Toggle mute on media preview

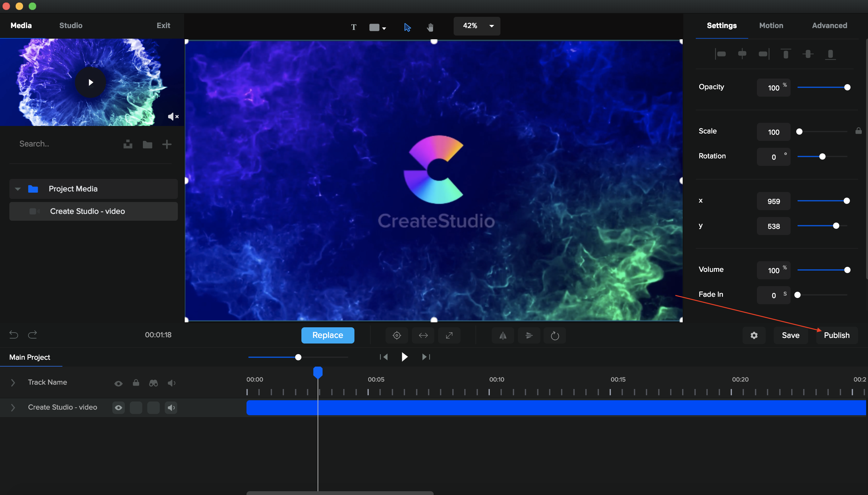click(173, 117)
